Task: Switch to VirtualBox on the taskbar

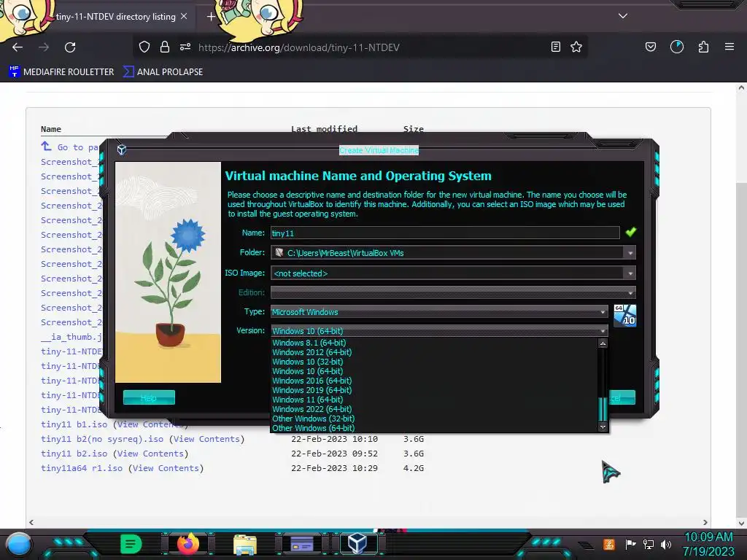Action: point(357,543)
